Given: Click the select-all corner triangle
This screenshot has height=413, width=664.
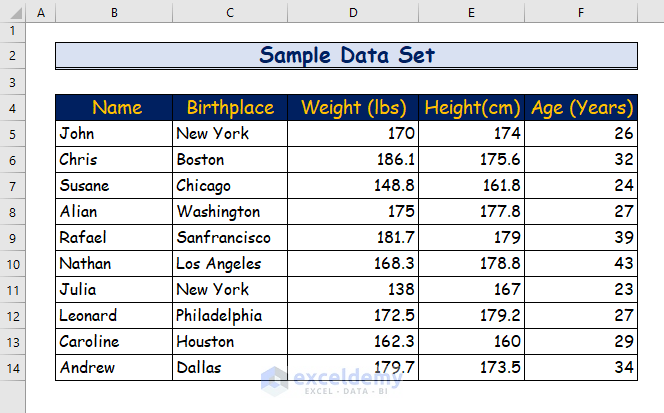Looking at the screenshot, I should (x=13, y=12).
